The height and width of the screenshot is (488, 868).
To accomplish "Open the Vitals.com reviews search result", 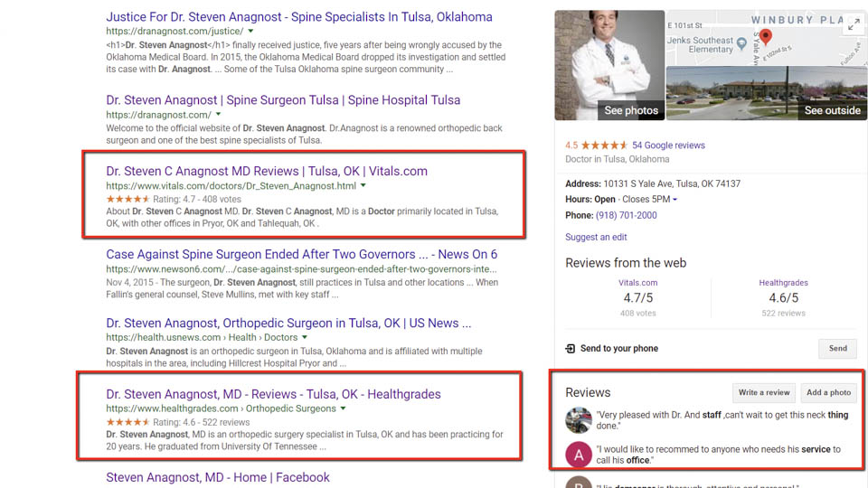I will 266,172.
